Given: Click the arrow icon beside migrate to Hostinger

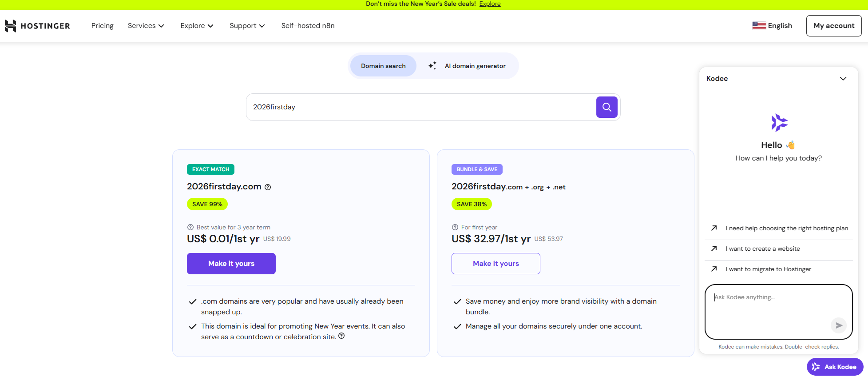Looking at the screenshot, I should (x=714, y=269).
